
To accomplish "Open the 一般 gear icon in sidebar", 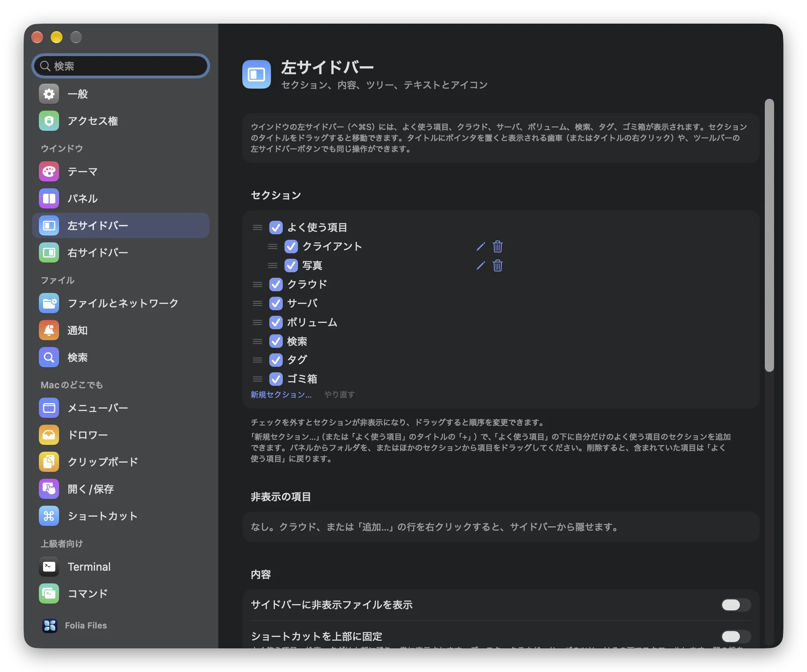I will [49, 94].
